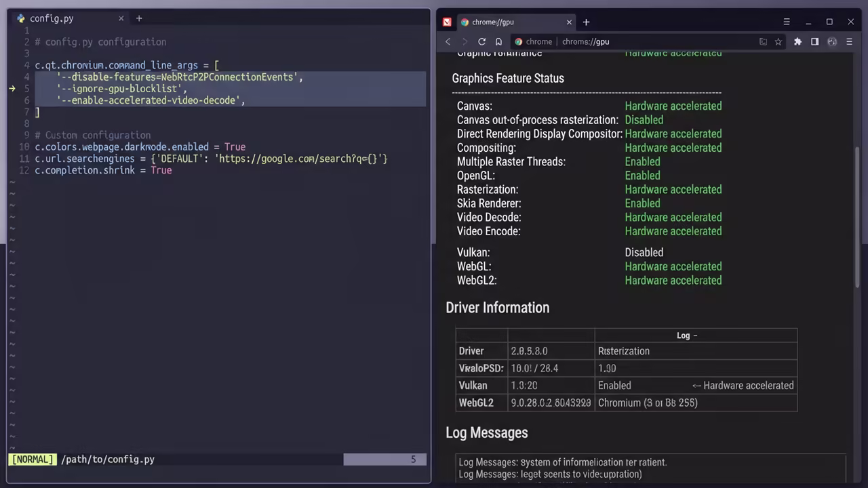This screenshot has height=488, width=868.
Task: Click the Graphics Feature Status heading
Action: point(508,78)
